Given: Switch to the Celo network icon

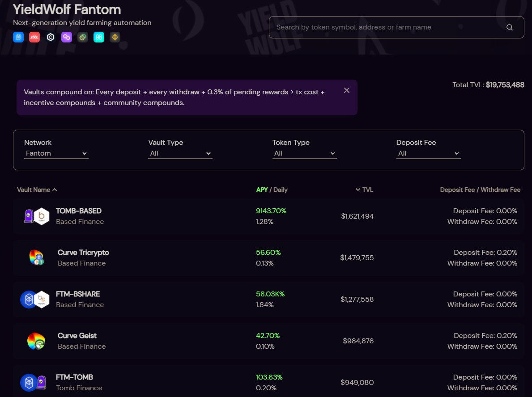Looking at the screenshot, I should [x=83, y=37].
